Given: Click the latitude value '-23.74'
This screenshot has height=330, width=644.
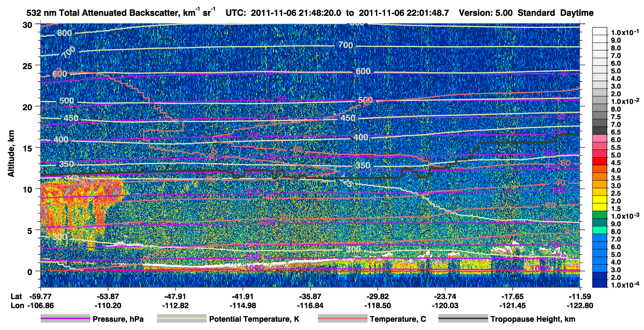Looking at the screenshot, I should pos(445,295).
